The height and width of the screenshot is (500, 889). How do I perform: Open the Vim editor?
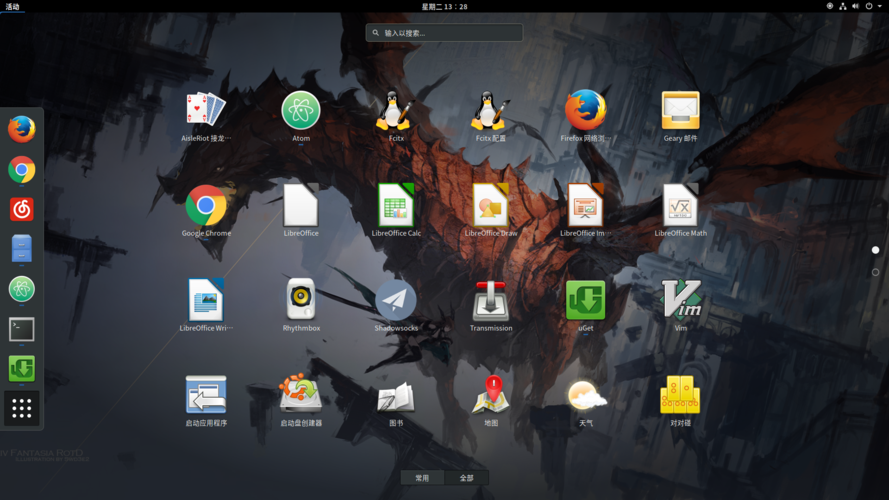coord(680,306)
